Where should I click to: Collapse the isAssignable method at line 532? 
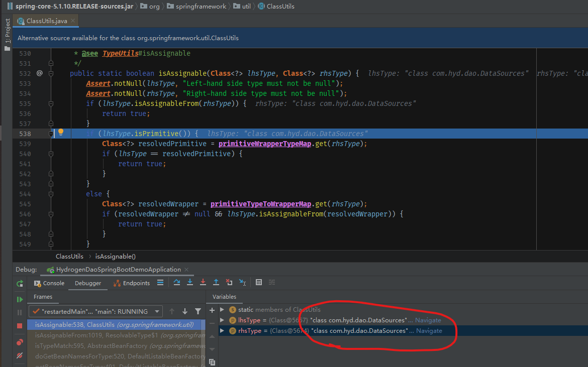coord(51,73)
